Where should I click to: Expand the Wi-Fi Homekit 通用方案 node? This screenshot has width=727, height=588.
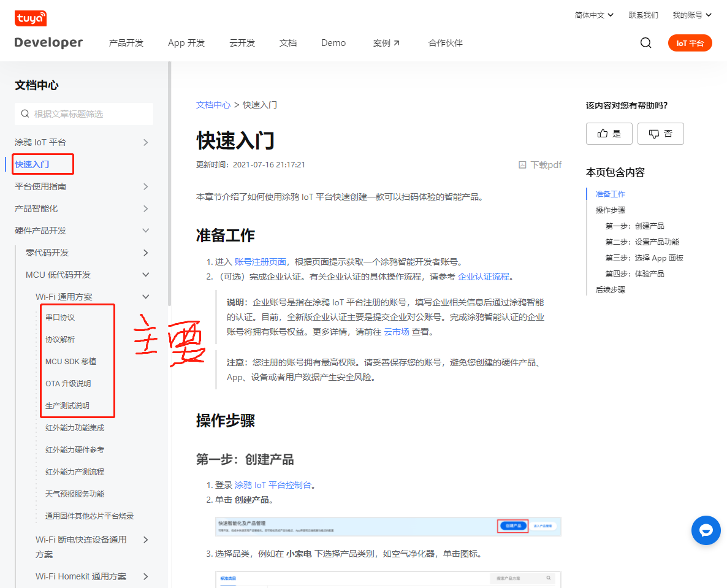pos(146,576)
